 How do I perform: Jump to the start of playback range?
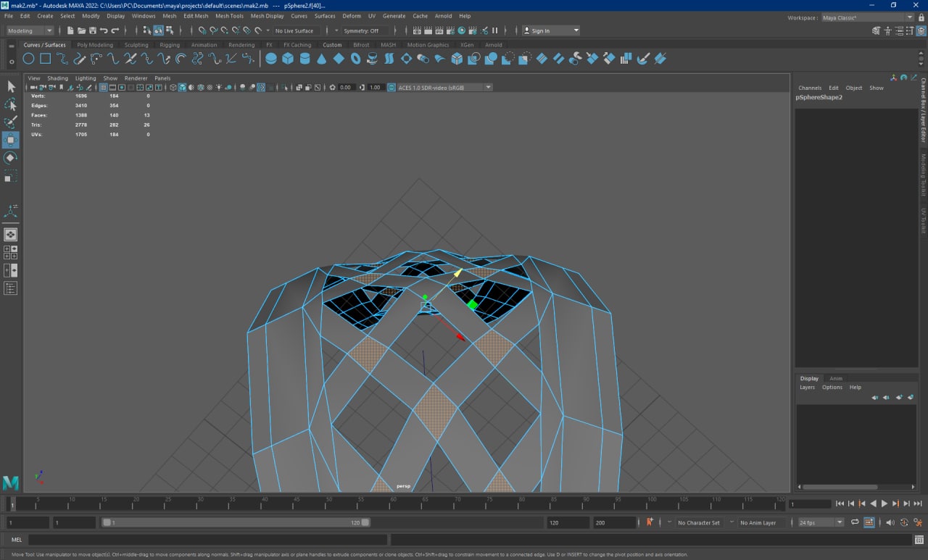[x=840, y=503]
